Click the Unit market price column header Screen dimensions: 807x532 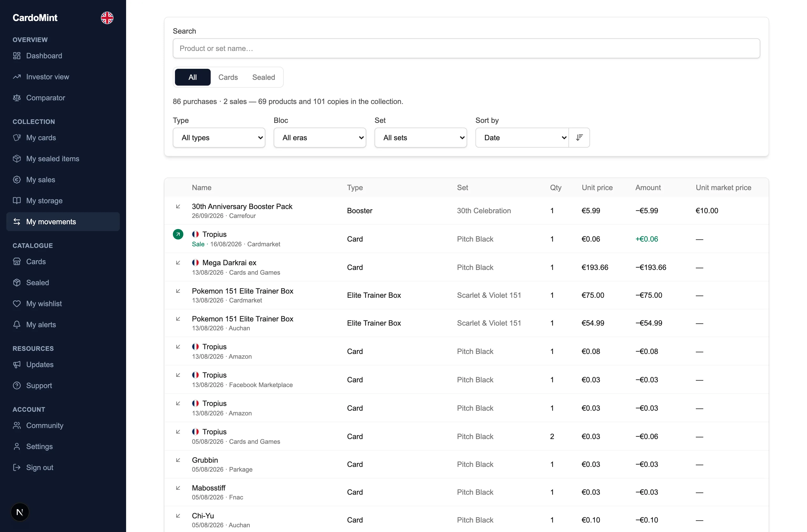point(723,187)
